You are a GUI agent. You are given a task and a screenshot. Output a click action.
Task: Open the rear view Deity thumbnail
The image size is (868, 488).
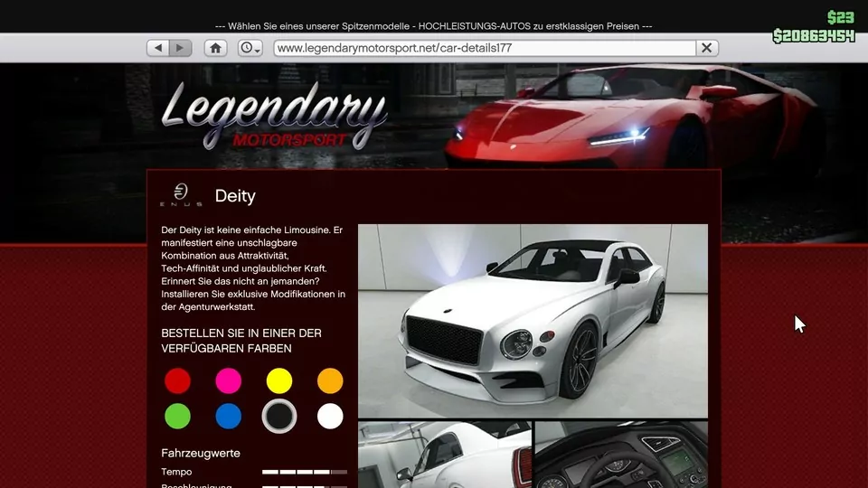(445, 455)
